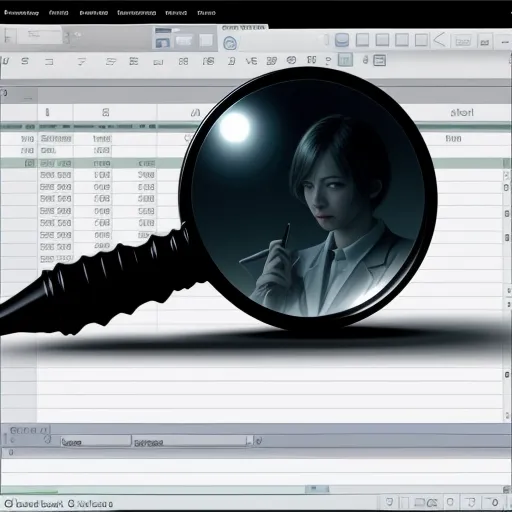
Task: Select the column header labeled A
Action: pyautogui.click(x=195, y=113)
